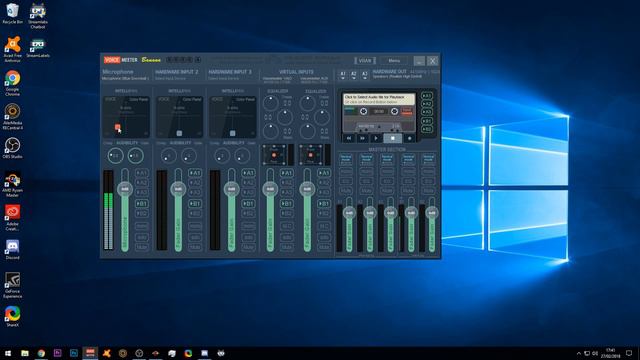640x360 pixels.
Task: Click the Microphone fader gain knob
Action: click(x=125, y=189)
